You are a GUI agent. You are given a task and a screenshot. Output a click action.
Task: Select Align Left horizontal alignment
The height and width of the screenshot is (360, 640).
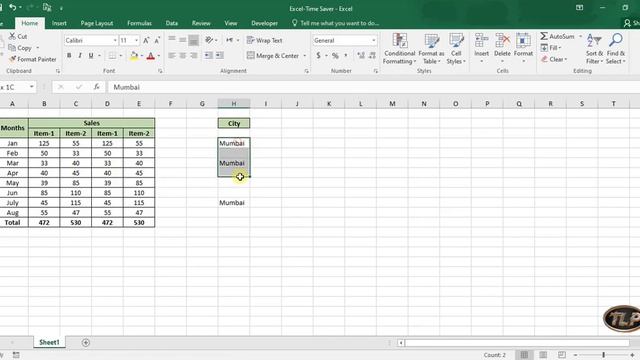click(172, 56)
